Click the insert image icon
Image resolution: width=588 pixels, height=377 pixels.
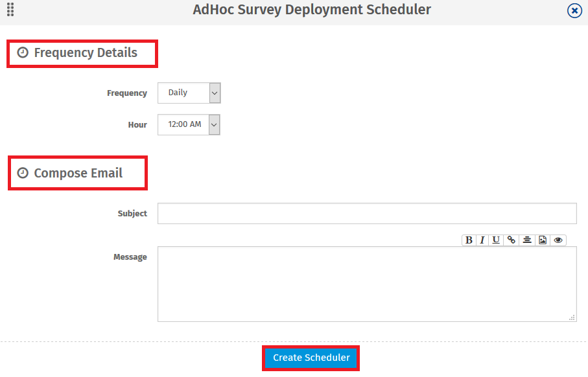pyautogui.click(x=543, y=240)
